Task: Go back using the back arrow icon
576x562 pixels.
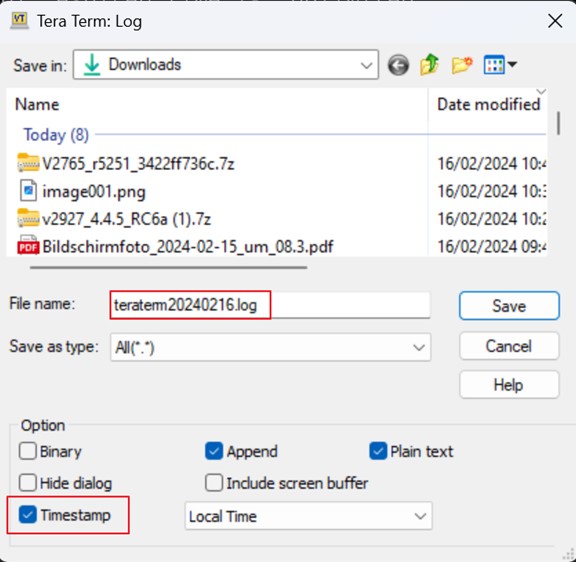Action: click(398, 65)
